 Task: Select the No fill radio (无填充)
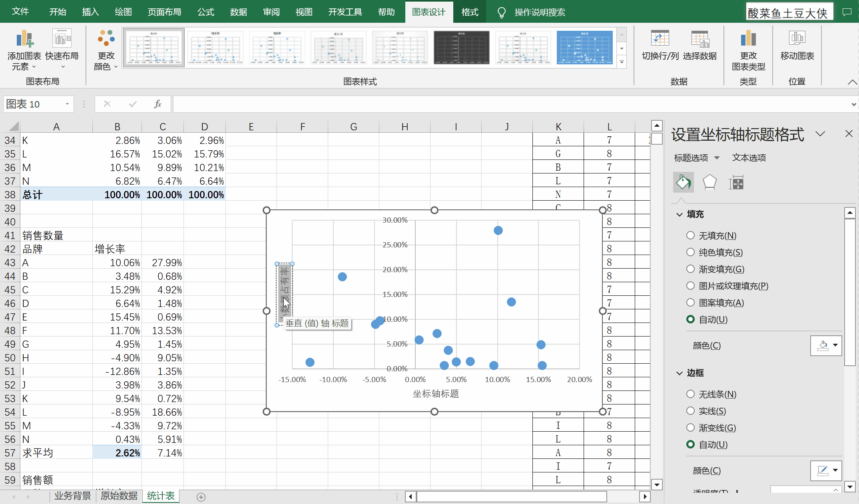[x=690, y=235]
